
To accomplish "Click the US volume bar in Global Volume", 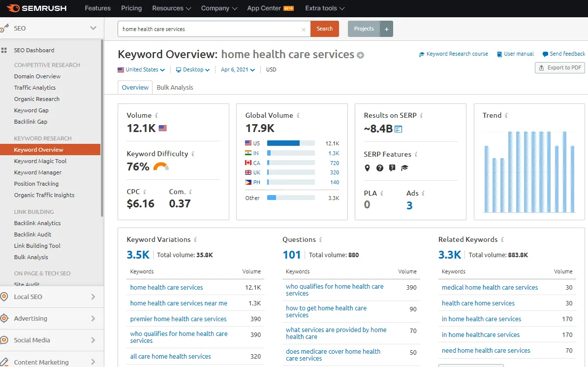I will coord(291,143).
